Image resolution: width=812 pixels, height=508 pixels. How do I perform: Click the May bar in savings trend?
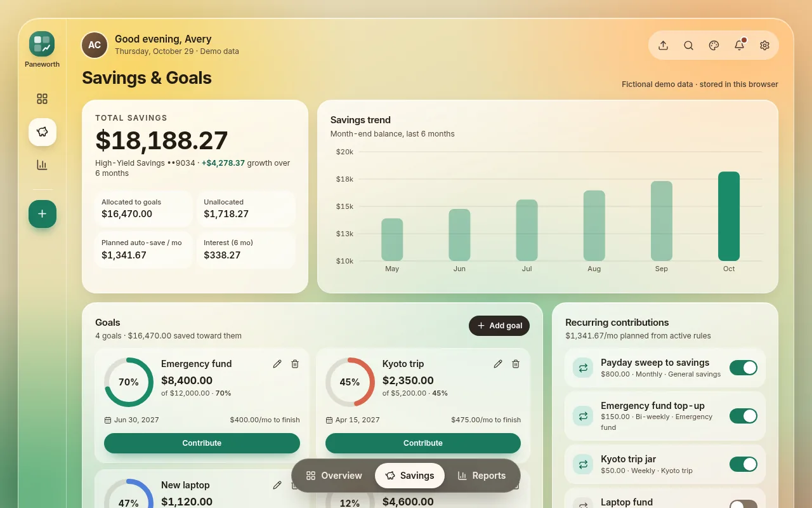click(392, 239)
